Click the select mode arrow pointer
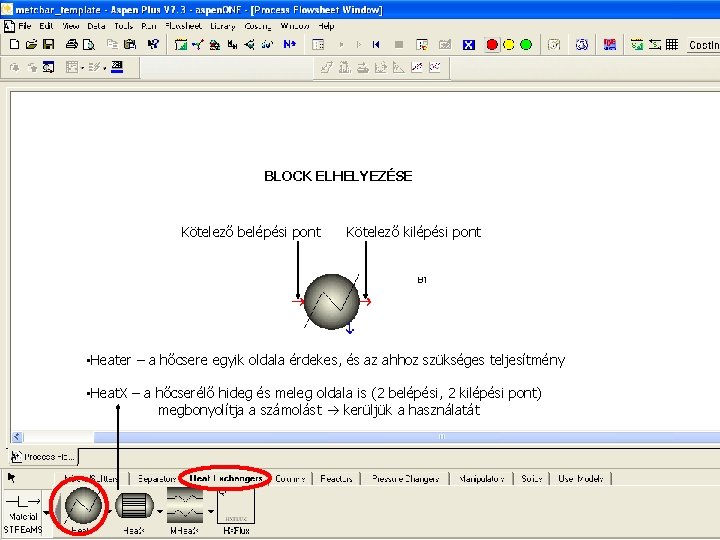The width and height of the screenshot is (720, 540). tap(11, 478)
